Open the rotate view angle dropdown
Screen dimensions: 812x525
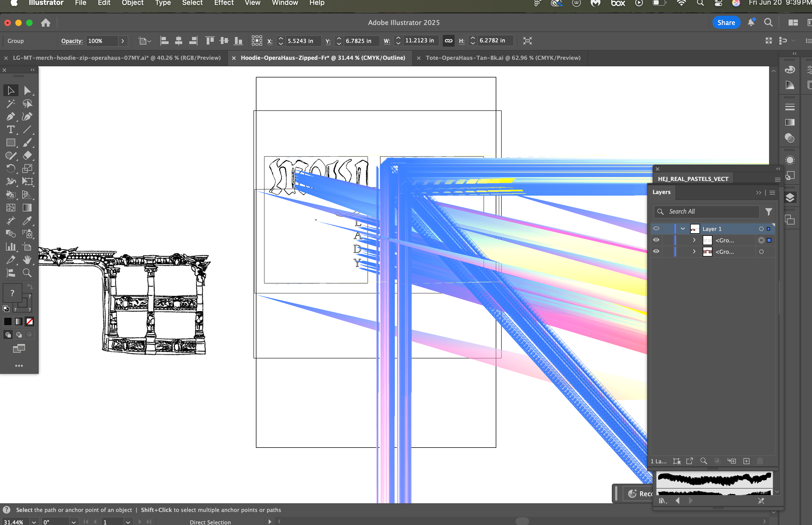[x=74, y=522]
